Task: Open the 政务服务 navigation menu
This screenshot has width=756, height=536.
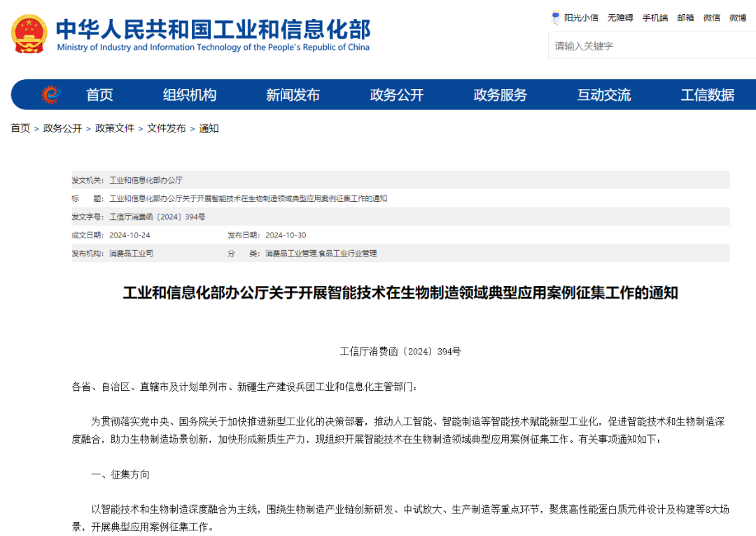Action: point(500,95)
